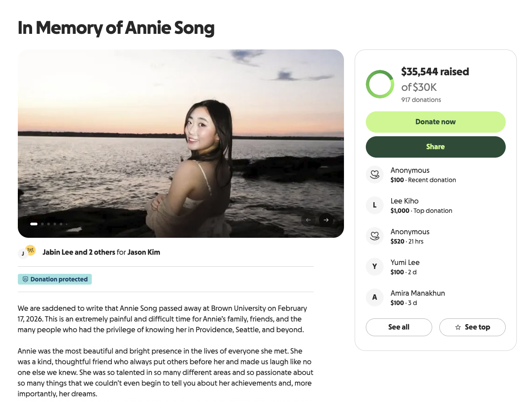The height and width of the screenshot is (403, 532).
Task: Click the anonymous $520 donation heart icon
Action: pyautogui.click(x=375, y=236)
